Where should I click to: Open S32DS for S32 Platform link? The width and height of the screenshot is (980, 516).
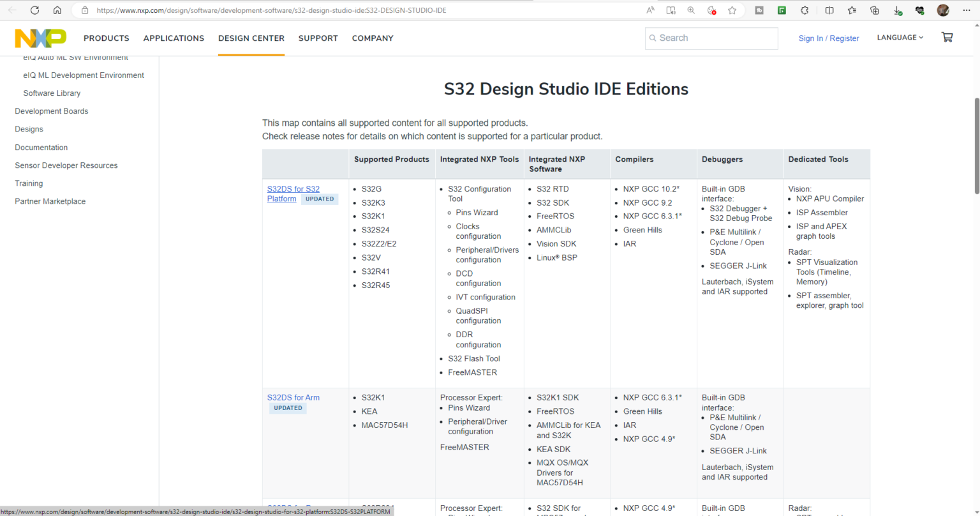pyautogui.click(x=293, y=193)
